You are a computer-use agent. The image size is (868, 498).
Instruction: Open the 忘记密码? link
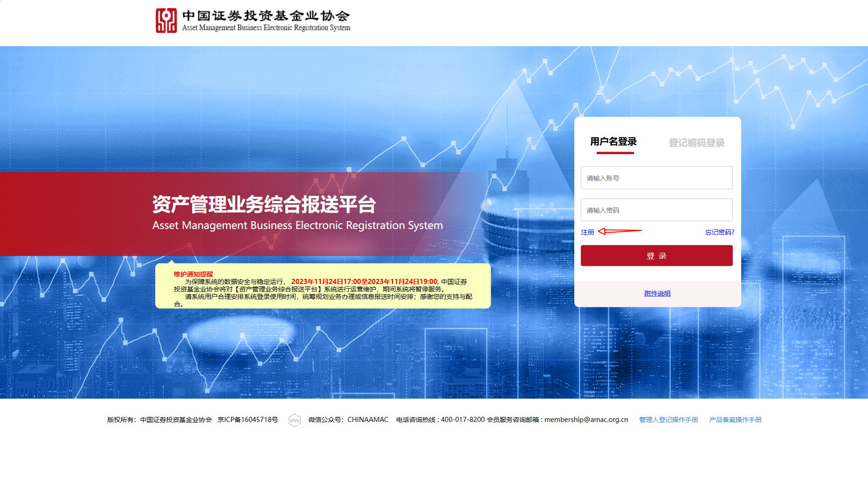coord(719,232)
